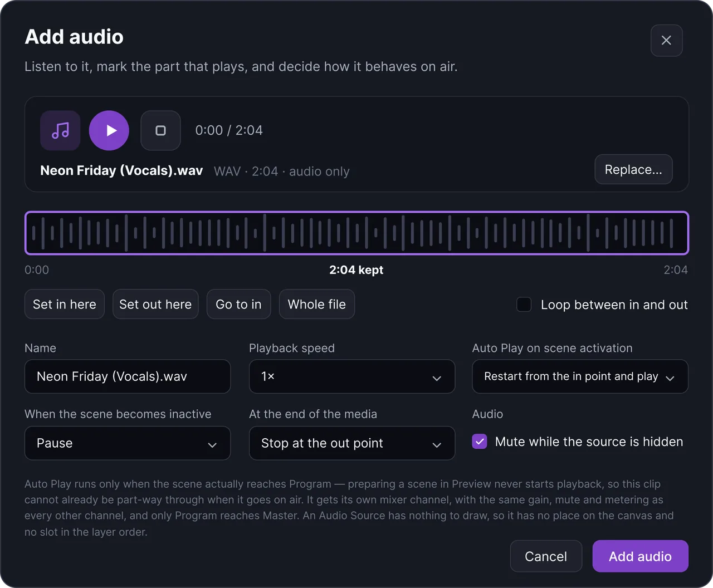Set the in point here
This screenshot has width=713, height=588.
coord(65,304)
